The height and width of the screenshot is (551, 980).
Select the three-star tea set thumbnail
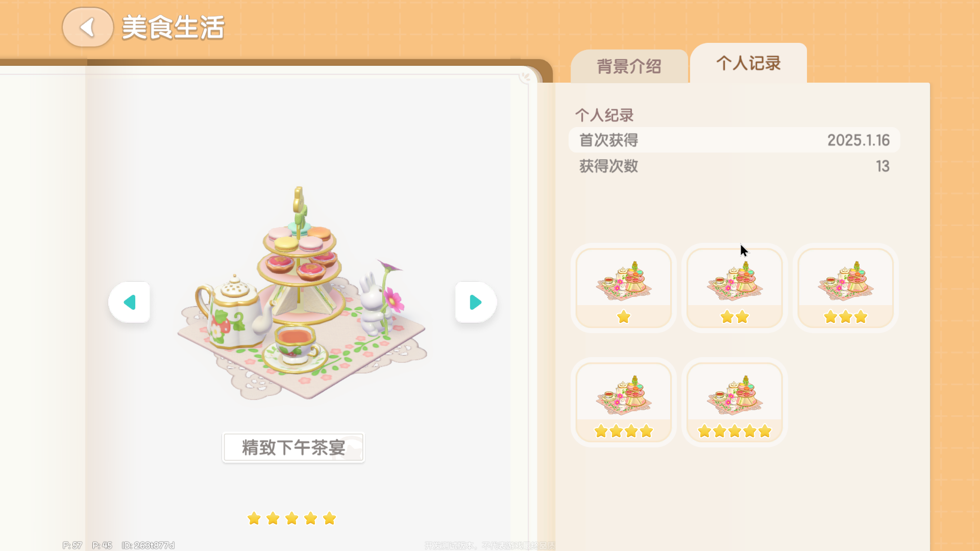click(x=845, y=288)
